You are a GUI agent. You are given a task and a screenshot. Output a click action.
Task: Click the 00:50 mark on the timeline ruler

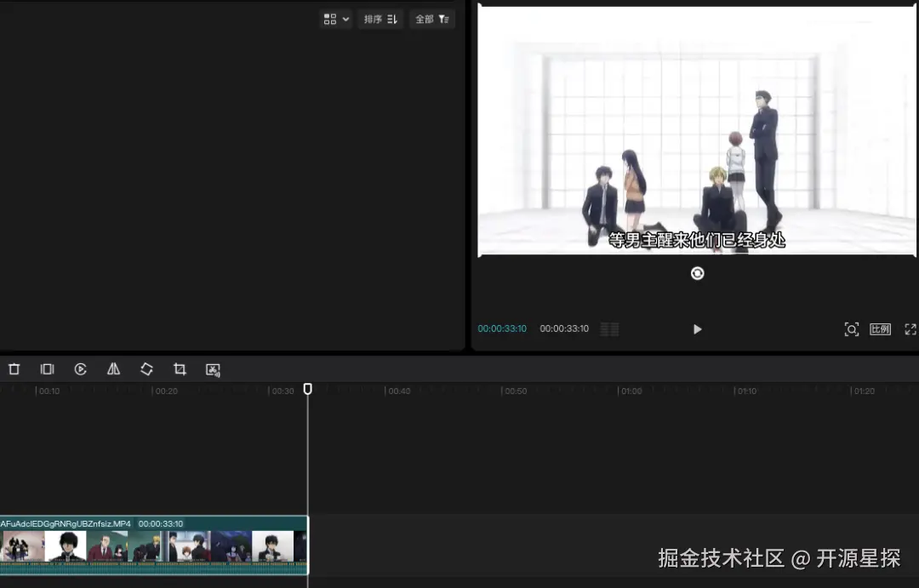coord(516,391)
